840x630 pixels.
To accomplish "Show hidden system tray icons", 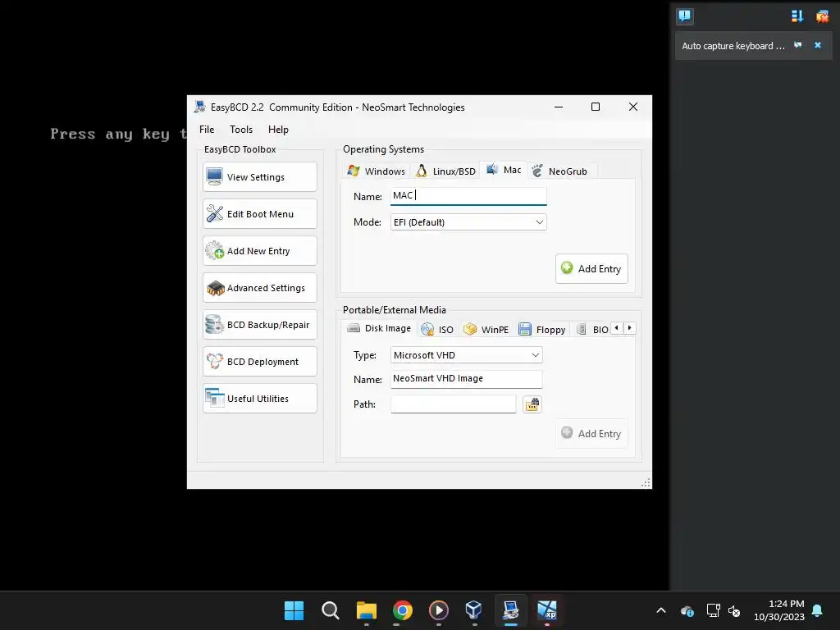I will click(661, 610).
